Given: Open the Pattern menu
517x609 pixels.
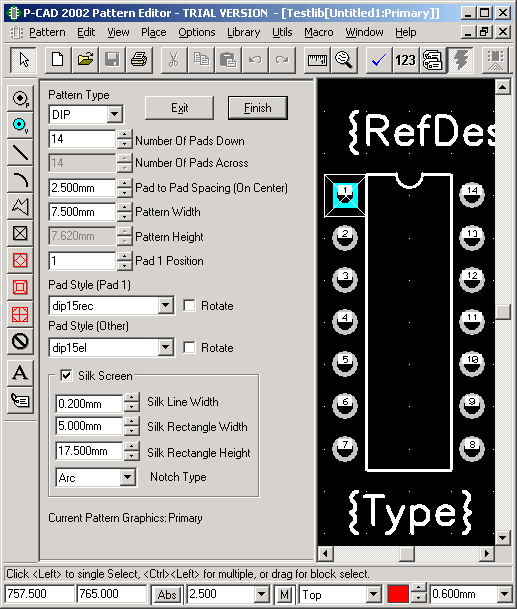Looking at the screenshot, I should click(x=47, y=32).
